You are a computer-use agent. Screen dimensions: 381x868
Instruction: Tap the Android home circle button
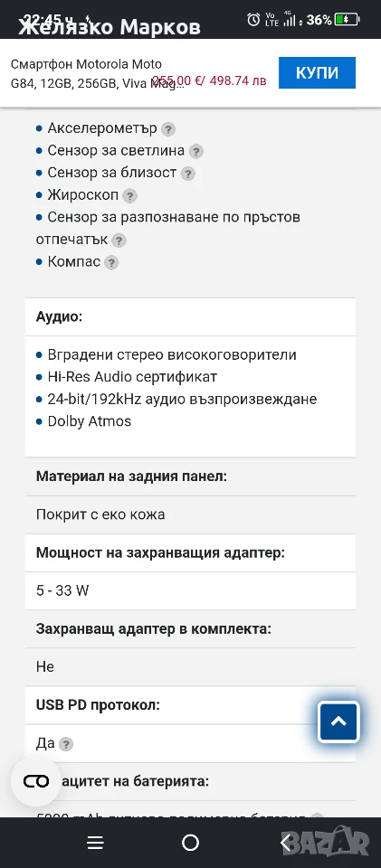point(190,843)
